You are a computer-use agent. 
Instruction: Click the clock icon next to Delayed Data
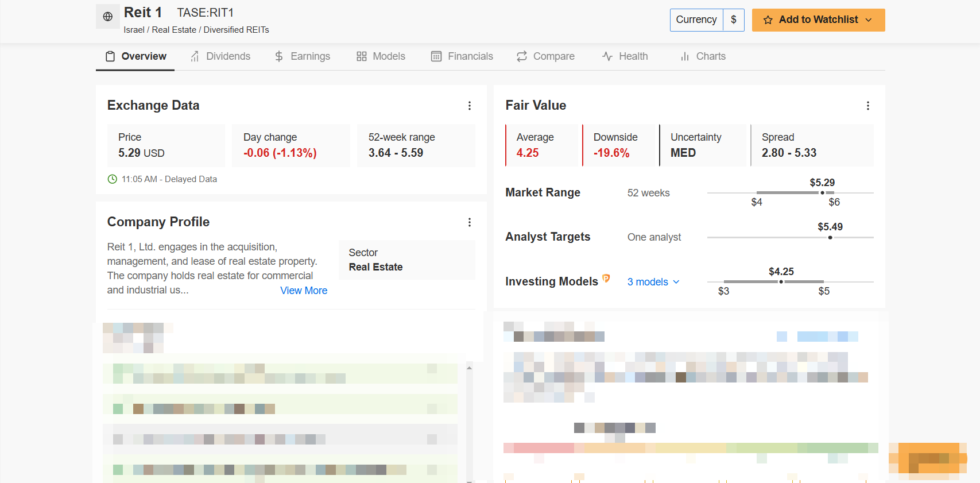(113, 179)
